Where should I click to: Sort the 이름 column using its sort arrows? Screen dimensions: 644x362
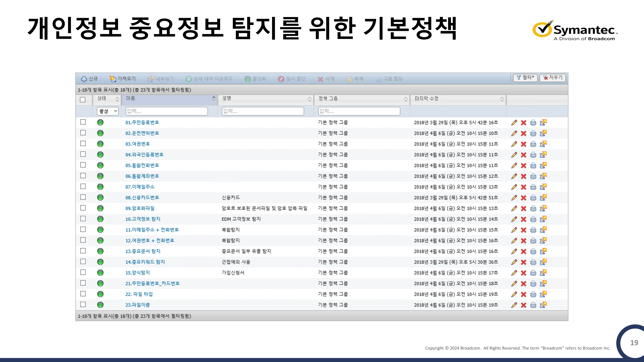pyautogui.click(x=214, y=99)
